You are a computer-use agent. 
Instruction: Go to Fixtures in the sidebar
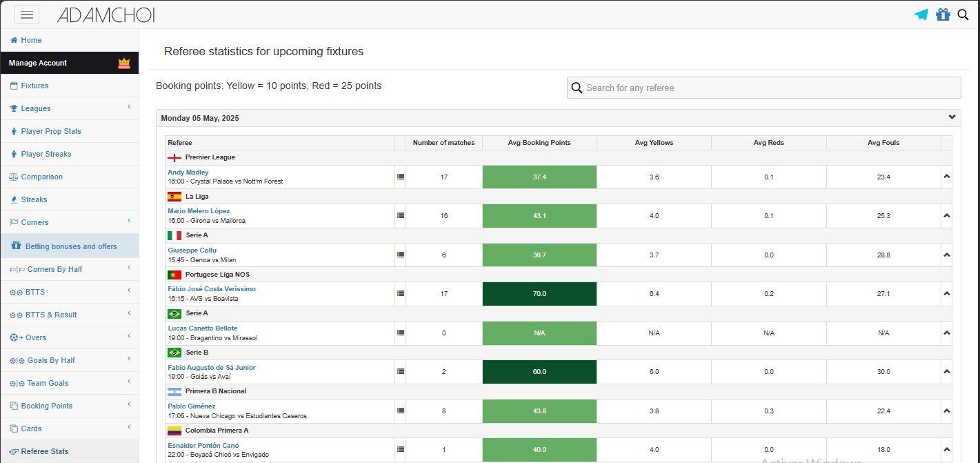coord(34,86)
